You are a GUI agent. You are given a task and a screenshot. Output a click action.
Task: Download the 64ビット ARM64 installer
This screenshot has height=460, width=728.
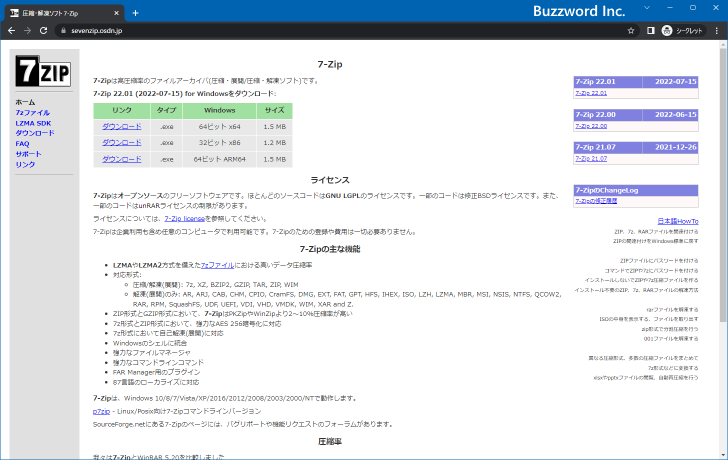point(122,159)
